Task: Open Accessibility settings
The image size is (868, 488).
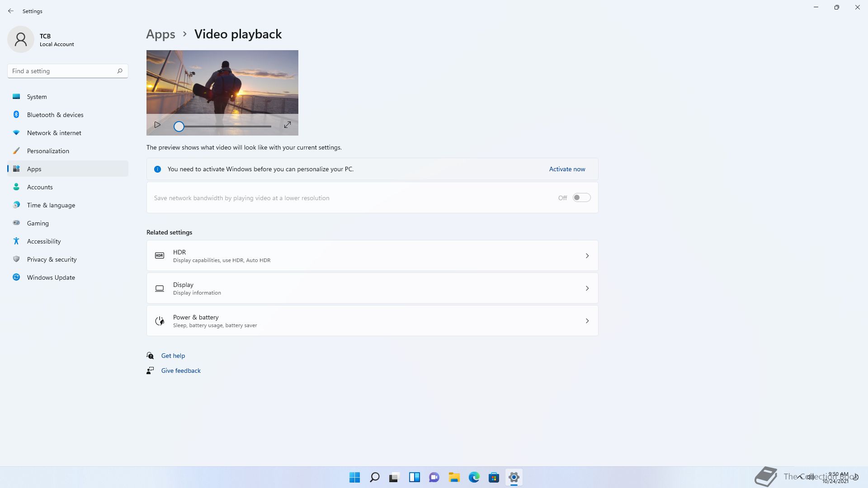Action: click(68, 241)
